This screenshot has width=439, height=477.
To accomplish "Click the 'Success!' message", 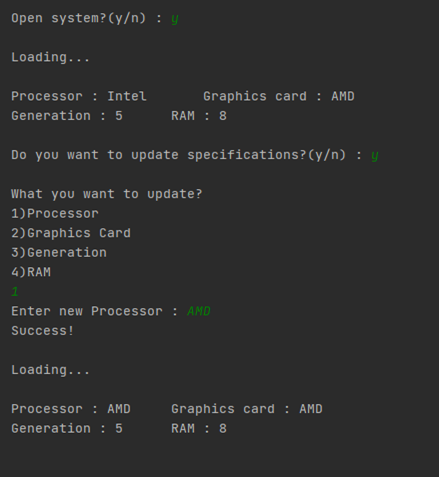I will pos(42,331).
